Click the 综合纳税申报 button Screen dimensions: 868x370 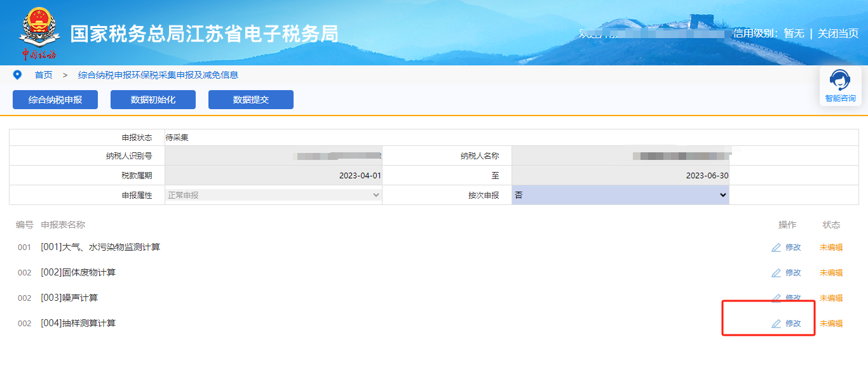coord(55,100)
